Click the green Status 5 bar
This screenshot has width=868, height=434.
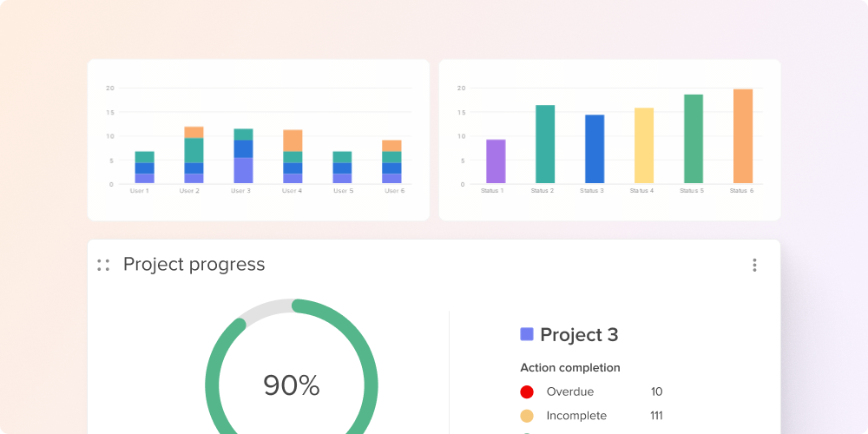[x=693, y=139]
